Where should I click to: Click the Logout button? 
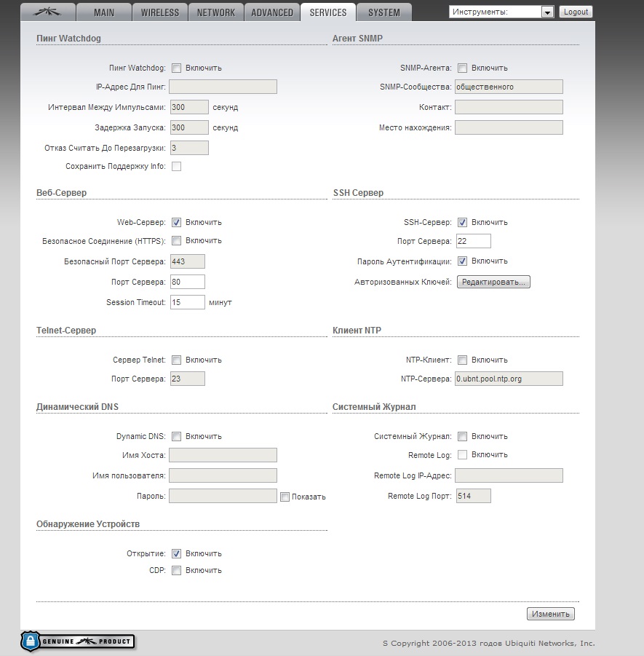pyautogui.click(x=576, y=12)
